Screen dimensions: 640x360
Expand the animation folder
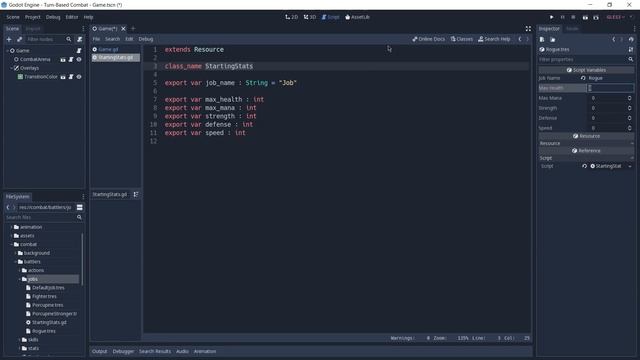pyautogui.click(x=11, y=227)
